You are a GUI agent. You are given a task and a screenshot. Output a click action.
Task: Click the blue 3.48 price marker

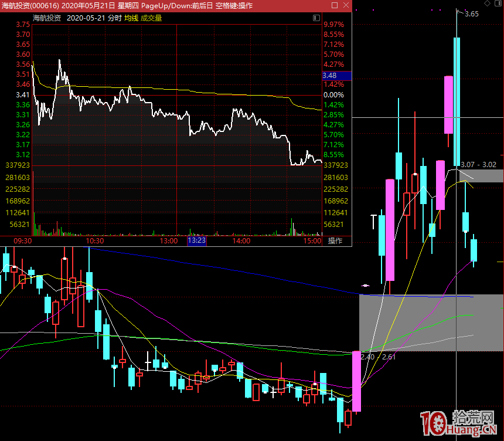[336, 76]
